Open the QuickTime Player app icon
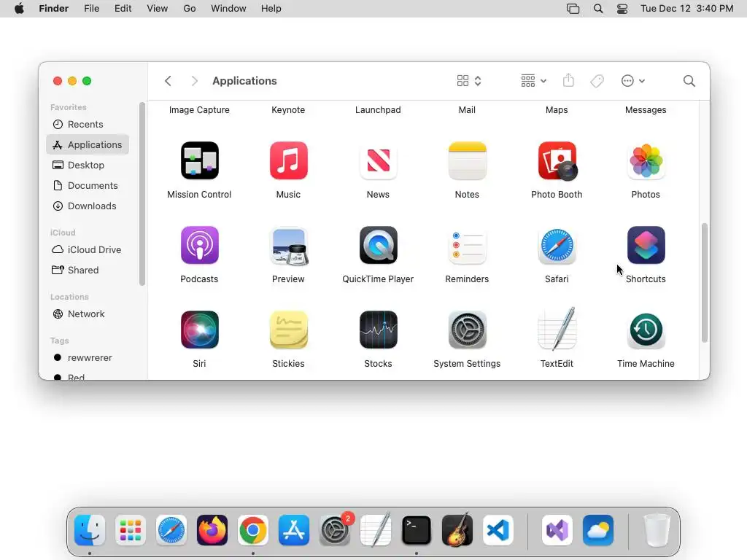This screenshot has width=747, height=560. coord(379,245)
